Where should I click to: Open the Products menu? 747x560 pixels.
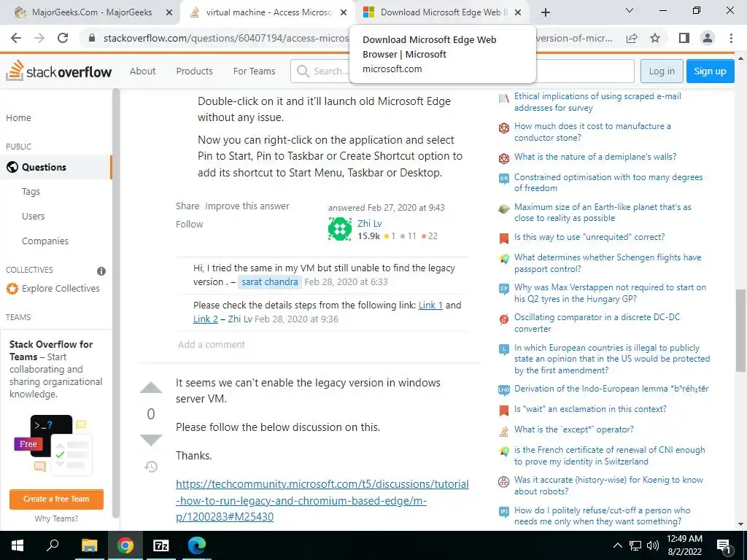[194, 71]
